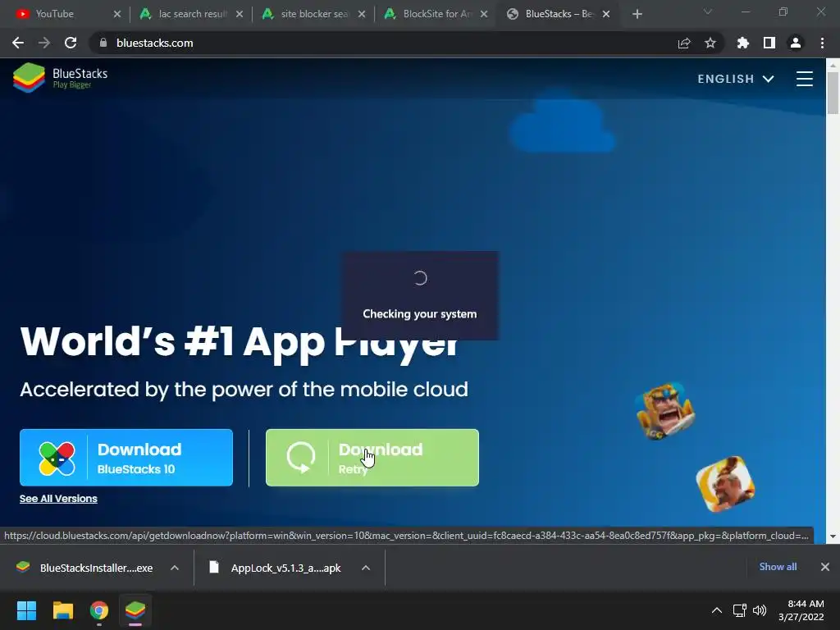Open the Chrome three-dot menu
The image size is (840, 630).
[822, 43]
